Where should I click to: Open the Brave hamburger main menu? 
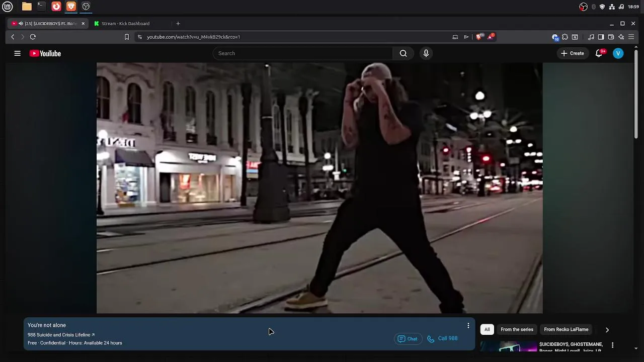[x=631, y=37]
